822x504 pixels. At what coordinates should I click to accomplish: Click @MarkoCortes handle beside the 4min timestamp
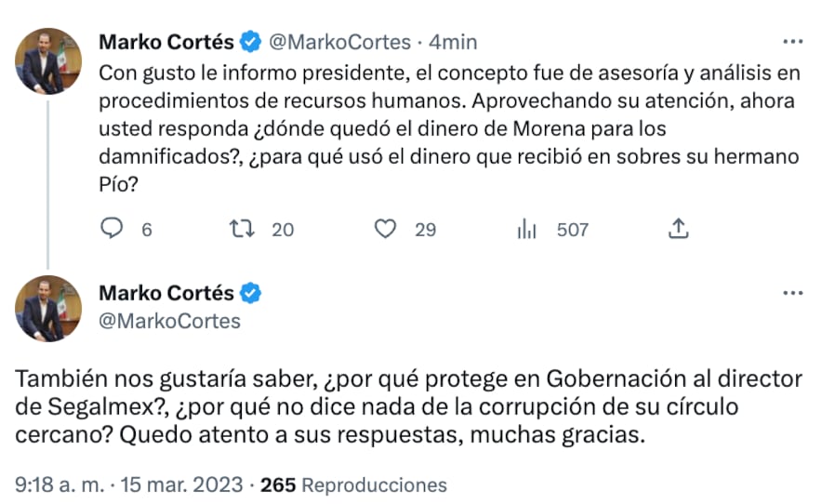(339, 42)
